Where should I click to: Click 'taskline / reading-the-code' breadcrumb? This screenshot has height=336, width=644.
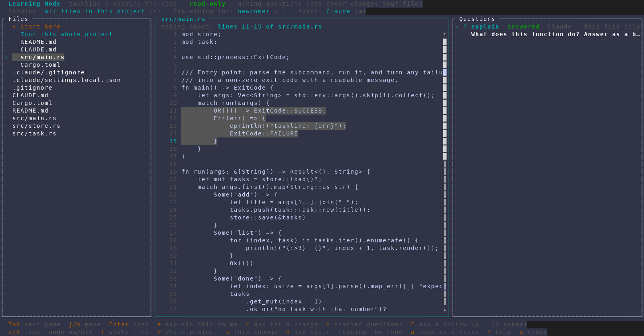123,4
